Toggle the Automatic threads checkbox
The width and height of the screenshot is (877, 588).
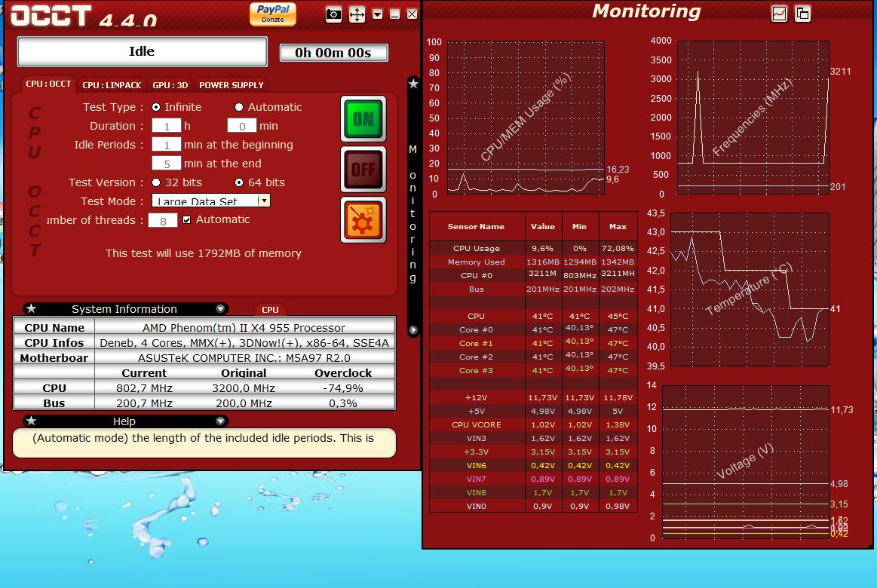(187, 219)
